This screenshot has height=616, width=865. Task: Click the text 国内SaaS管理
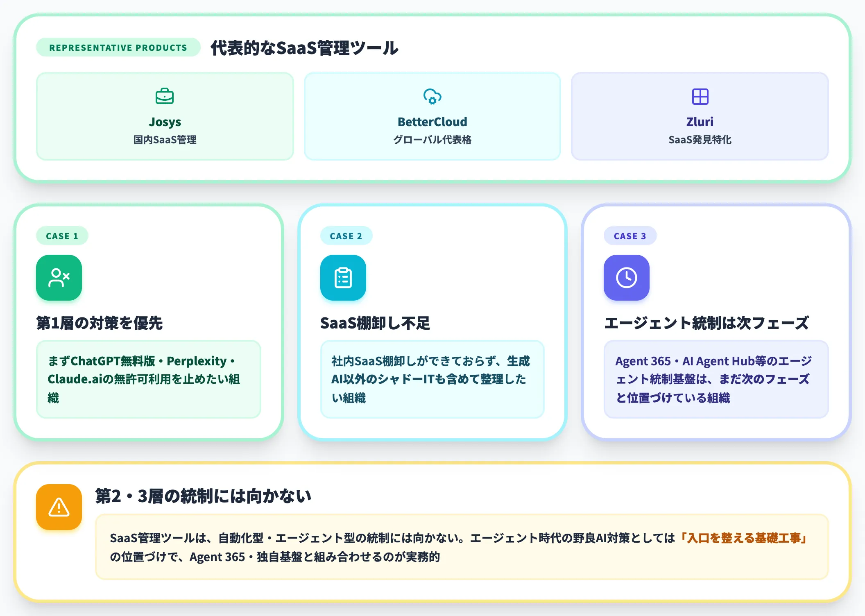pos(165,140)
